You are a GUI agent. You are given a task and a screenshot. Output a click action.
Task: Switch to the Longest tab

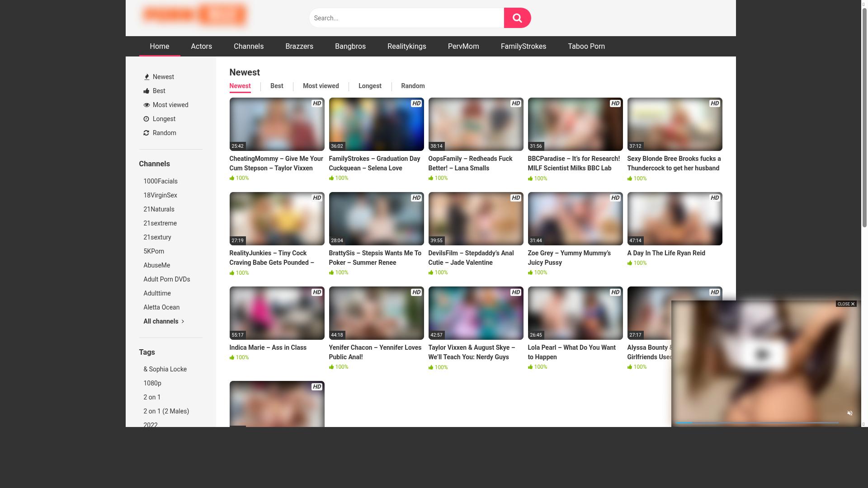pyautogui.click(x=370, y=86)
